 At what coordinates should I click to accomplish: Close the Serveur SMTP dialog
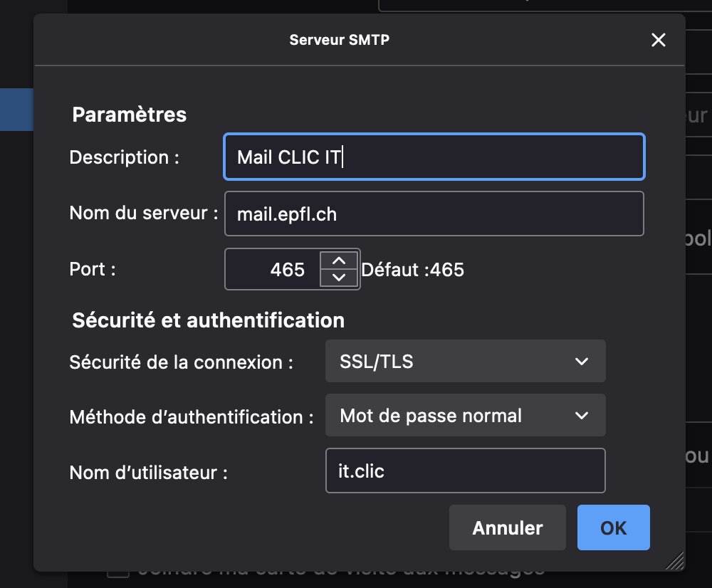[x=659, y=40]
